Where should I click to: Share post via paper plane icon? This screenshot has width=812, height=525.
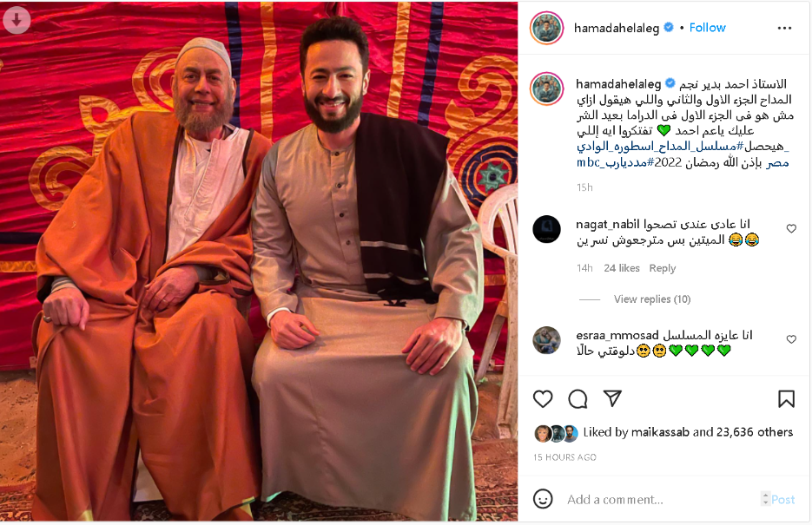pyautogui.click(x=612, y=398)
